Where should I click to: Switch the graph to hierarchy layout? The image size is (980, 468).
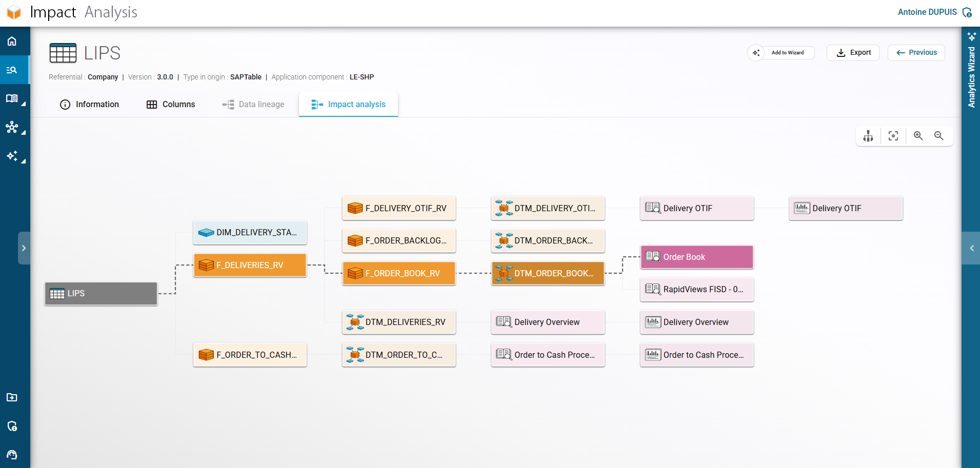click(x=868, y=136)
